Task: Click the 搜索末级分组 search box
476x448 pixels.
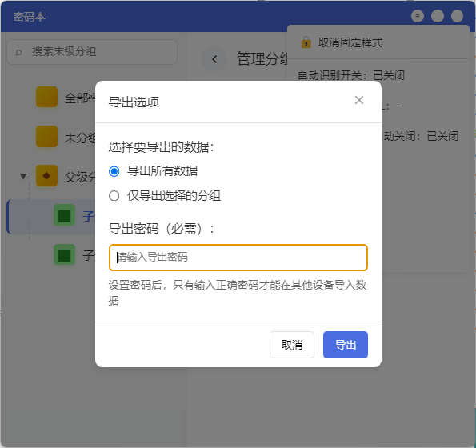Action: click(x=92, y=52)
